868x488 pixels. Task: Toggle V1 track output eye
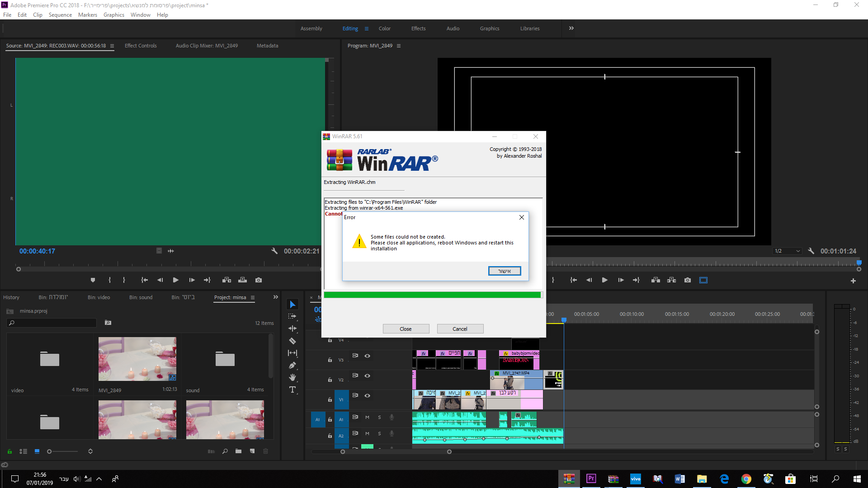click(x=368, y=396)
